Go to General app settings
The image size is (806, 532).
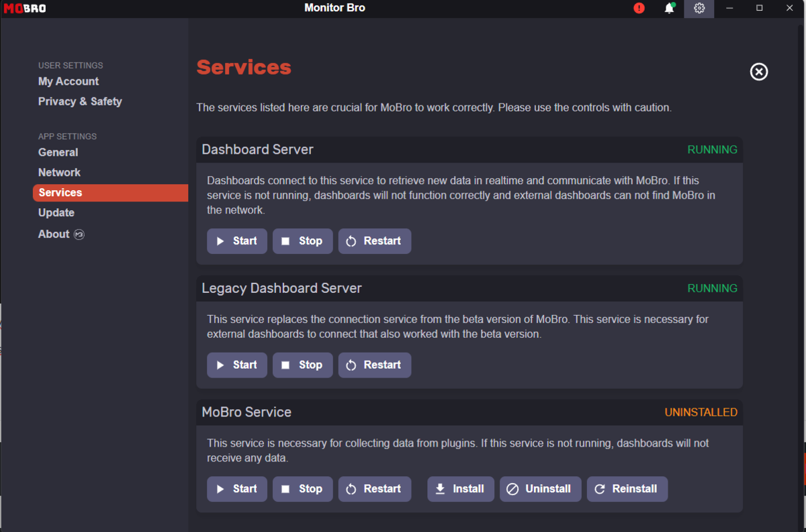click(x=58, y=152)
